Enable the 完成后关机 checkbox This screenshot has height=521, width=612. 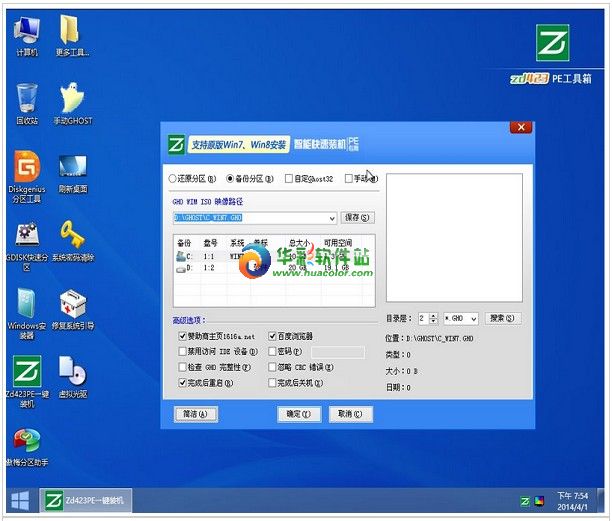(x=272, y=383)
